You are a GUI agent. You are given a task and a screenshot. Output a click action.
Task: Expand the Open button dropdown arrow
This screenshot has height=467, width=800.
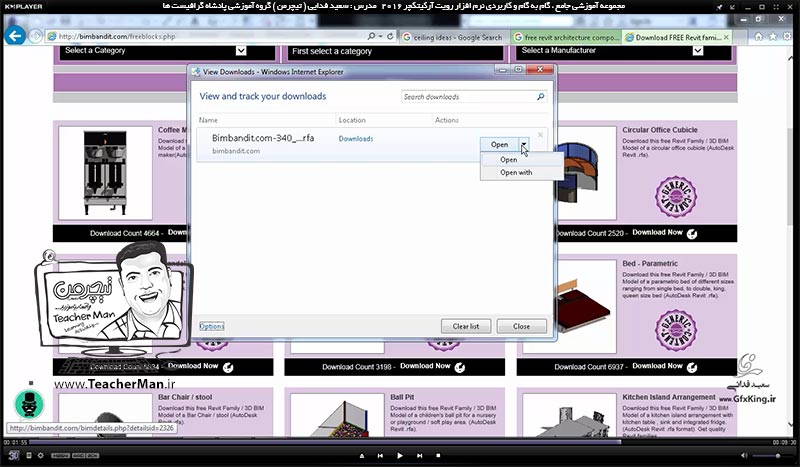pos(523,144)
